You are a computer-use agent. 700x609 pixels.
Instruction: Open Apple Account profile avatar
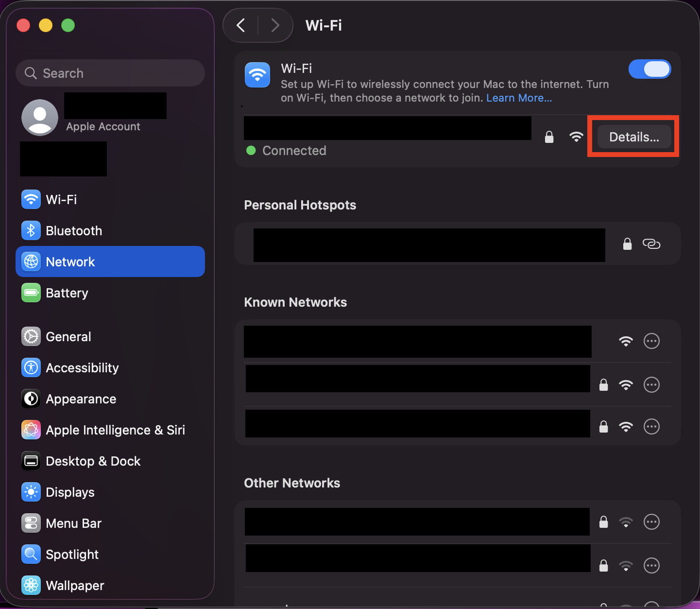point(40,118)
